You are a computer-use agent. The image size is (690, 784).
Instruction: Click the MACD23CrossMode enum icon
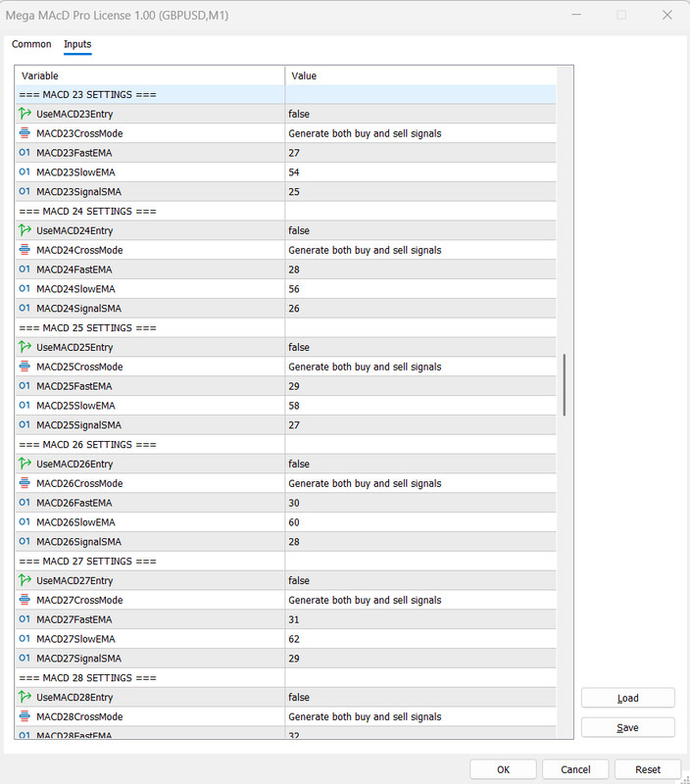click(25, 133)
